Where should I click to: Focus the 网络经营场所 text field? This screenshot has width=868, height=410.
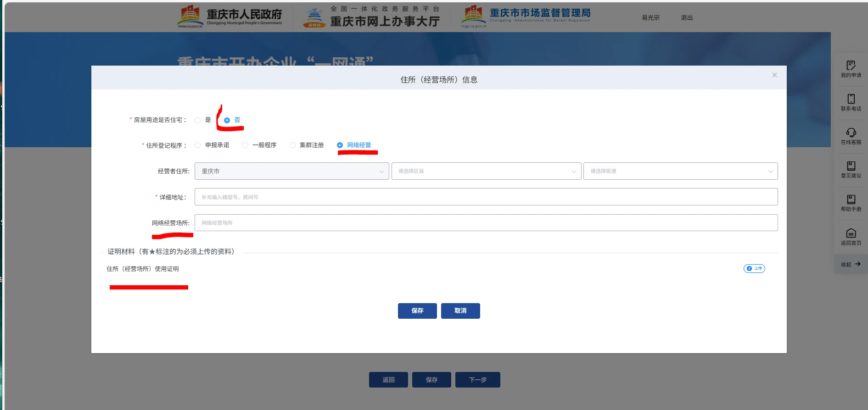[x=486, y=223]
